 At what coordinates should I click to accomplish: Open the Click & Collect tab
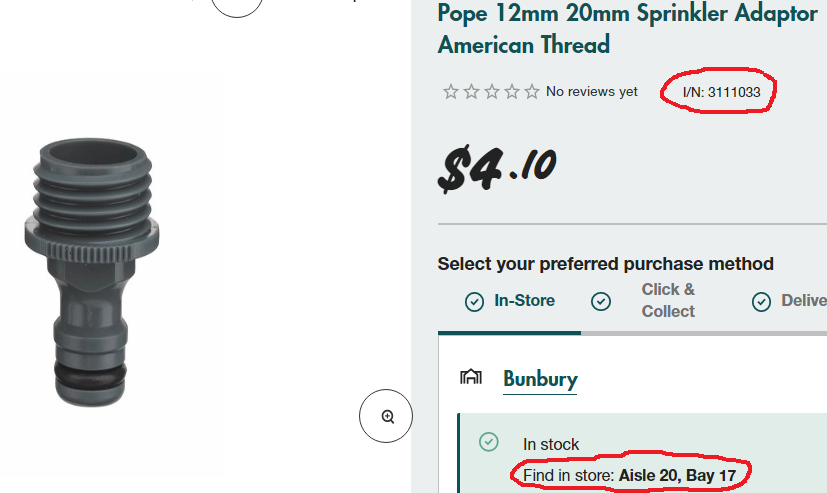pyautogui.click(x=668, y=300)
